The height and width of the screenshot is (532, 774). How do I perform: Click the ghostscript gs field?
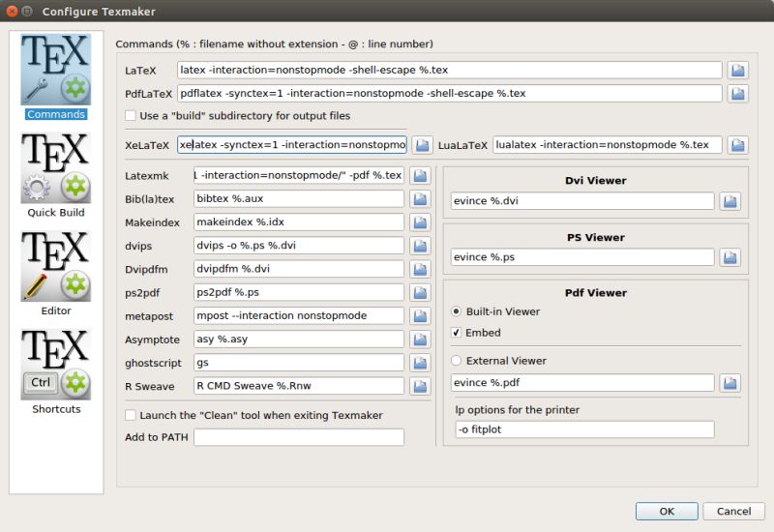tap(299, 362)
